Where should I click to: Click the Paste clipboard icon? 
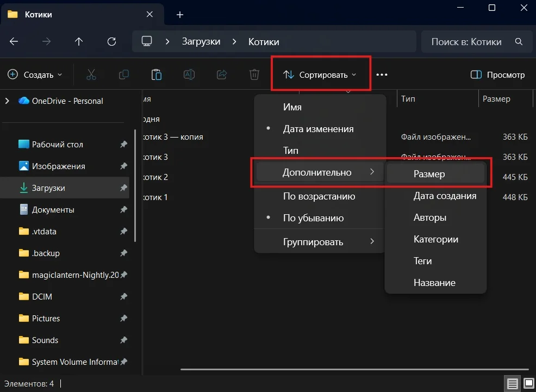pos(156,74)
